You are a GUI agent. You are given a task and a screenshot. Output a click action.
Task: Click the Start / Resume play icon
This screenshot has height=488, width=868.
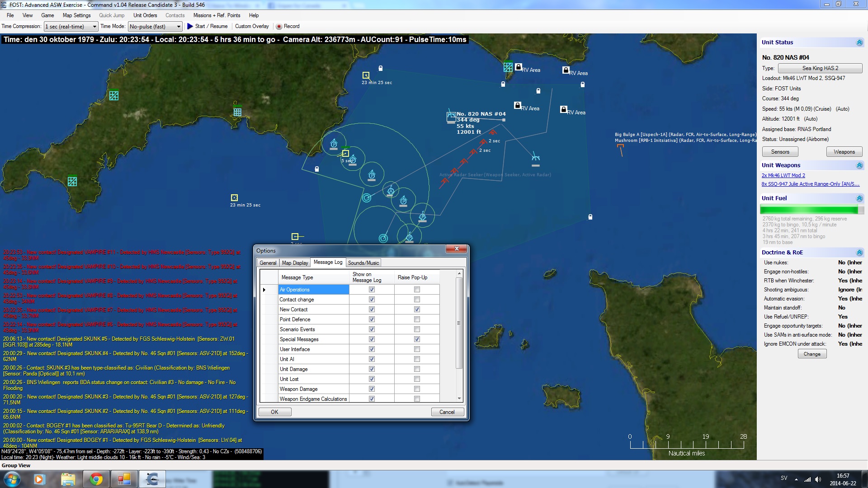tap(190, 26)
